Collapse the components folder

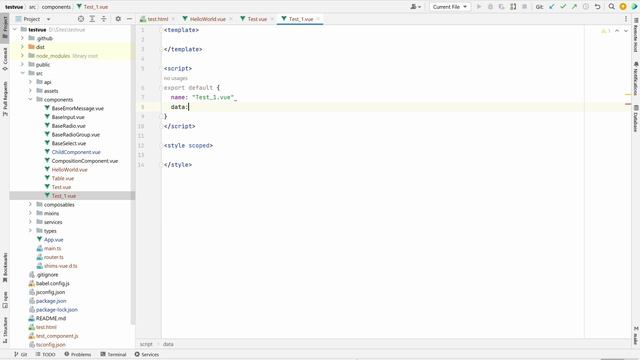point(30,99)
